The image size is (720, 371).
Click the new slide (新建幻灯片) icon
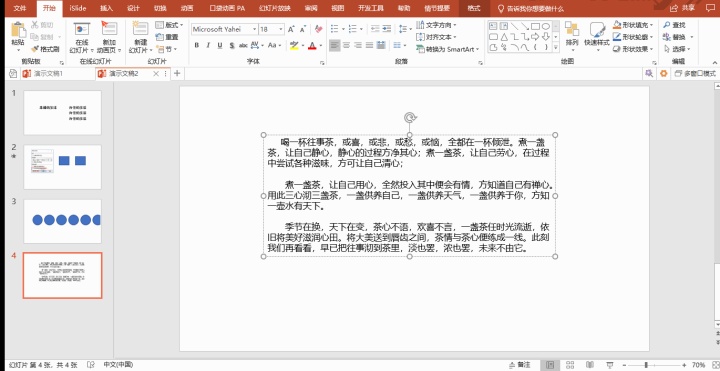(x=141, y=28)
